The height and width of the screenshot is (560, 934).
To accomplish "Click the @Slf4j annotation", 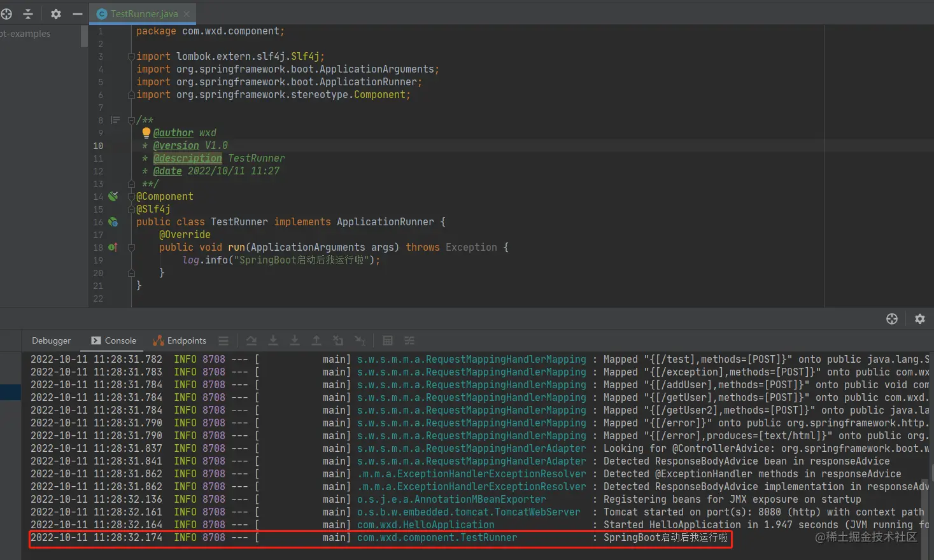I will click(x=153, y=209).
